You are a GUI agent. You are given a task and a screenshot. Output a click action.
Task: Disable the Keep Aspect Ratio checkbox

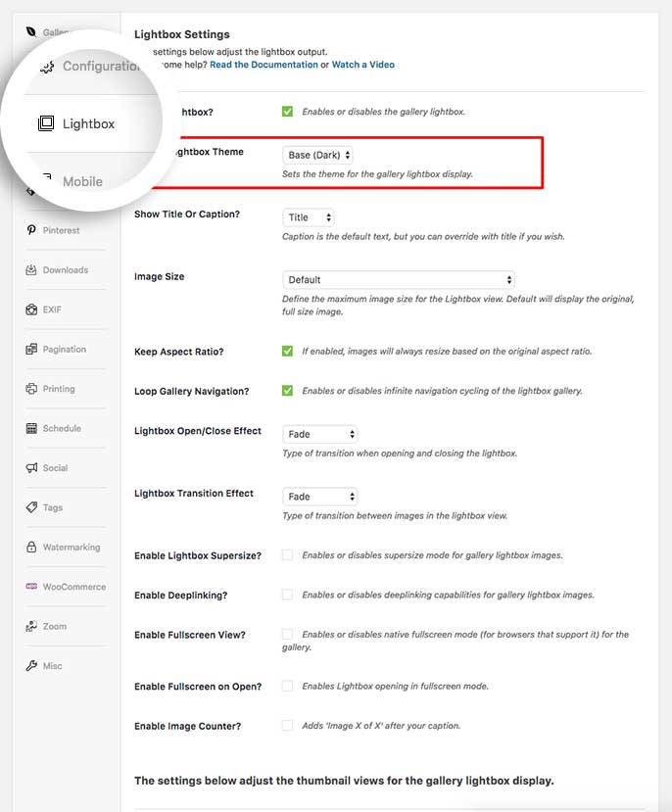click(287, 351)
